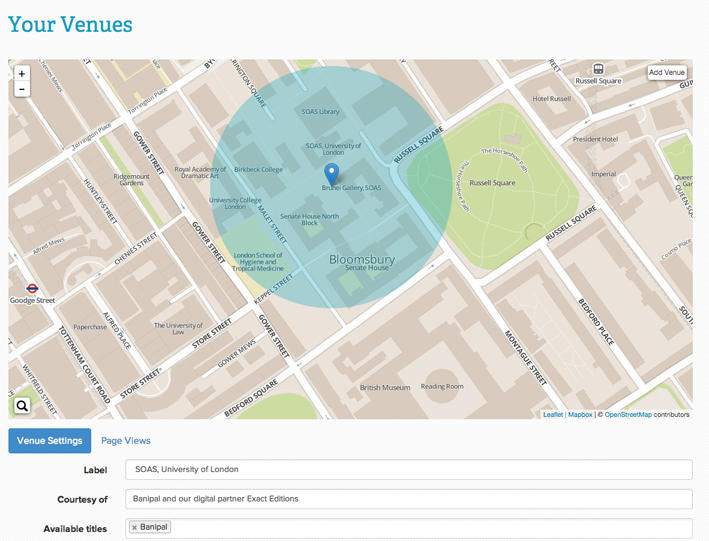Follow the Mapbox attribution link
The image size is (709, 541).
tap(580, 414)
